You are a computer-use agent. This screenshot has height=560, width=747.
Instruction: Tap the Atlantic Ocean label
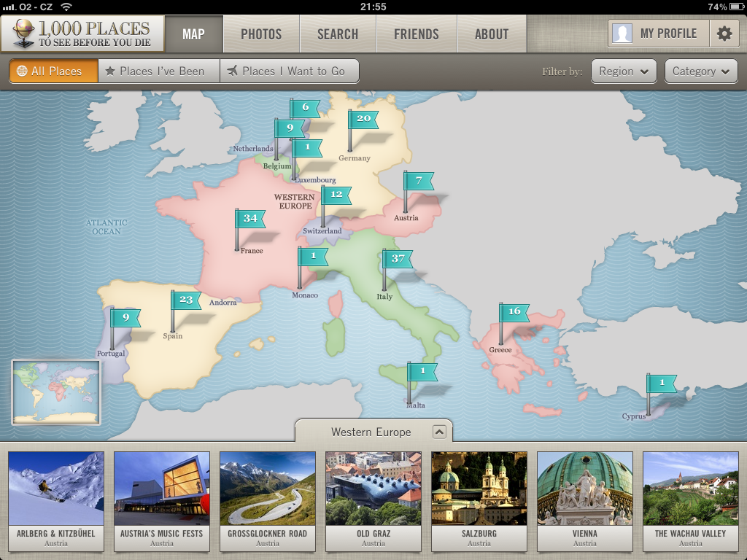(x=107, y=227)
